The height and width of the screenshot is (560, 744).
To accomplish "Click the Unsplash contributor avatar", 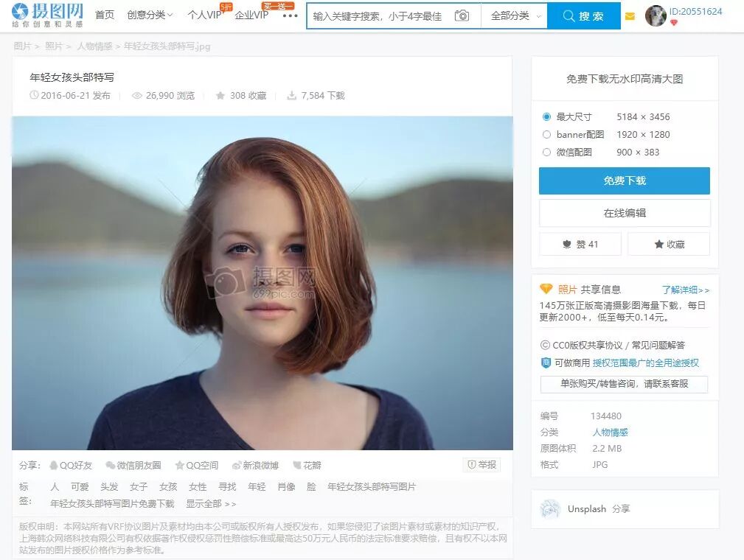I will point(550,508).
